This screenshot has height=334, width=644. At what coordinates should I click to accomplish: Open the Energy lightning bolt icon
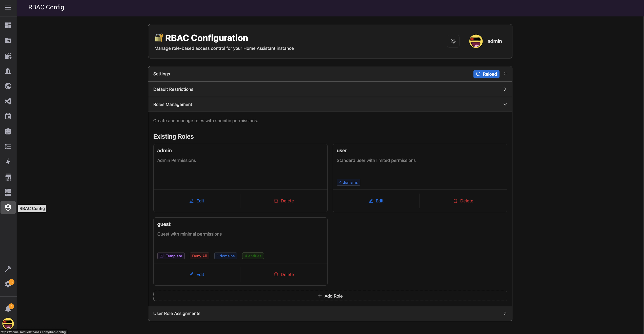8,162
